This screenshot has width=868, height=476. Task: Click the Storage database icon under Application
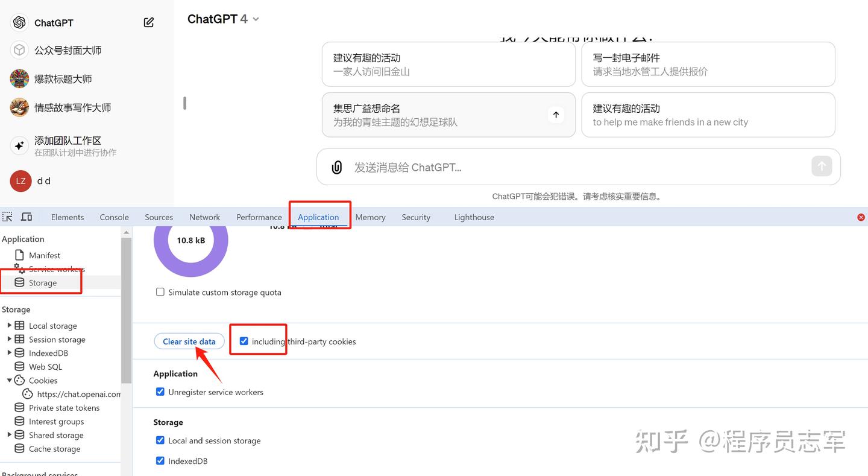(x=19, y=282)
